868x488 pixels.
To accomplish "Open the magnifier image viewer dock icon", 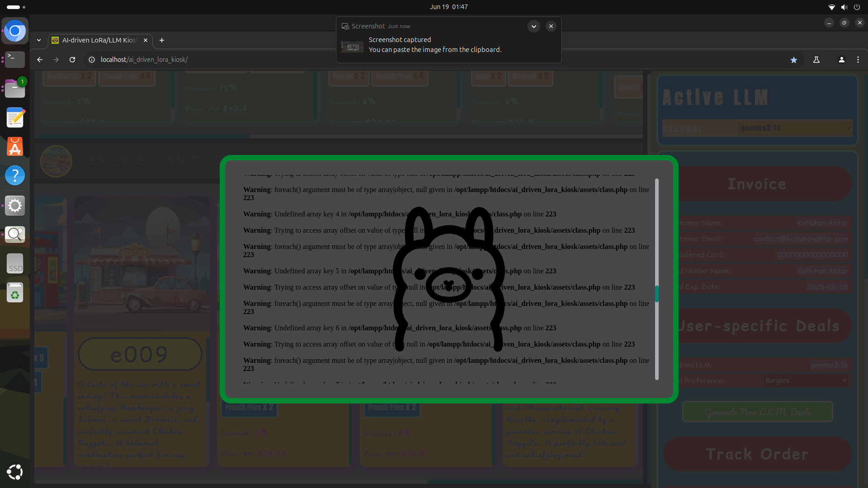I will 15,234.
